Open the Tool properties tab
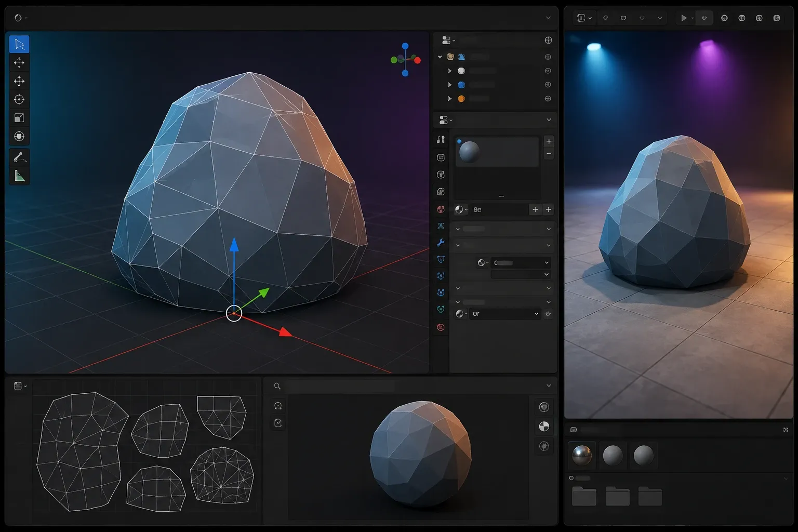The image size is (798, 532). click(x=441, y=140)
